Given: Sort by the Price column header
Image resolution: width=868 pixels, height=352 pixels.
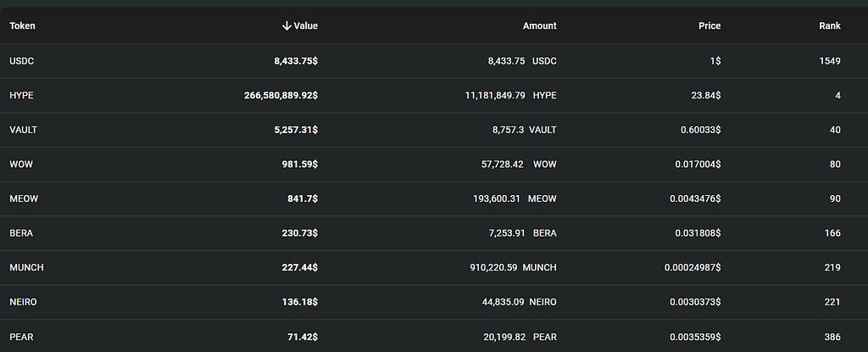Looking at the screenshot, I should tap(709, 26).
